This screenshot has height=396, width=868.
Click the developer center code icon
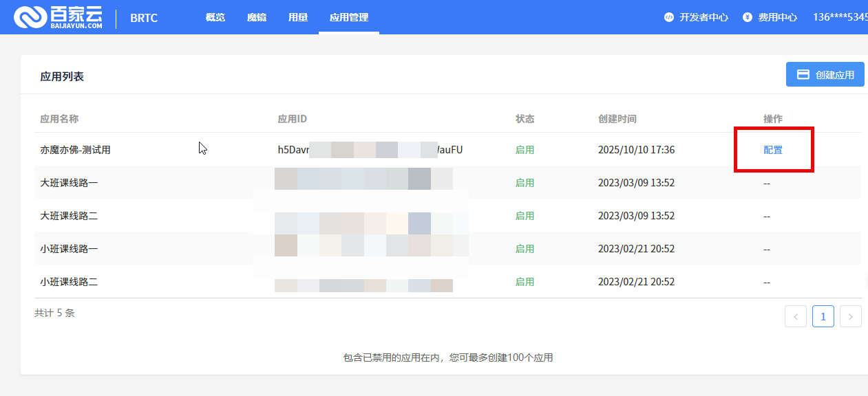point(668,17)
